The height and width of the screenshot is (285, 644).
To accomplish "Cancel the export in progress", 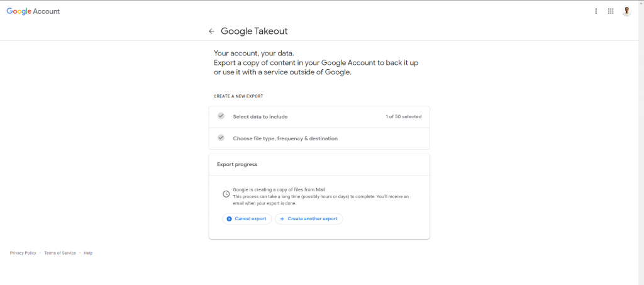I will [x=247, y=219].
